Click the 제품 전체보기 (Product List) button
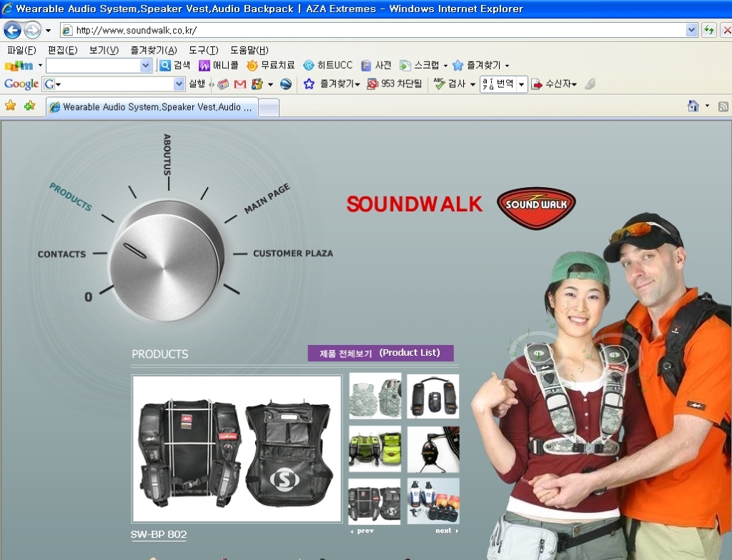Viewport: 732px width, 560px height. tap(380, 353)
